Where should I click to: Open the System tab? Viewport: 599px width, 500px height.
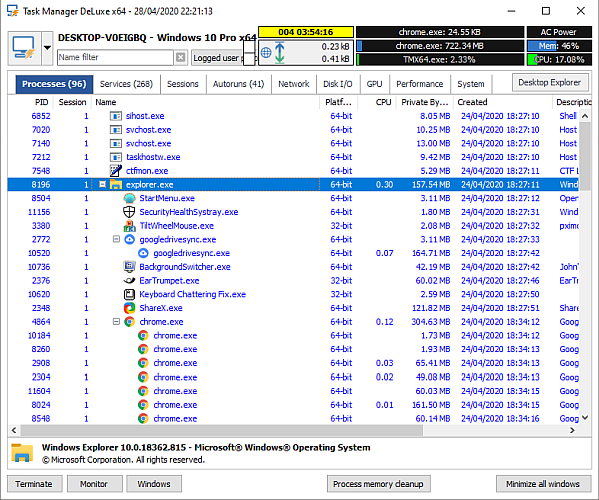[x=471, y=84]
